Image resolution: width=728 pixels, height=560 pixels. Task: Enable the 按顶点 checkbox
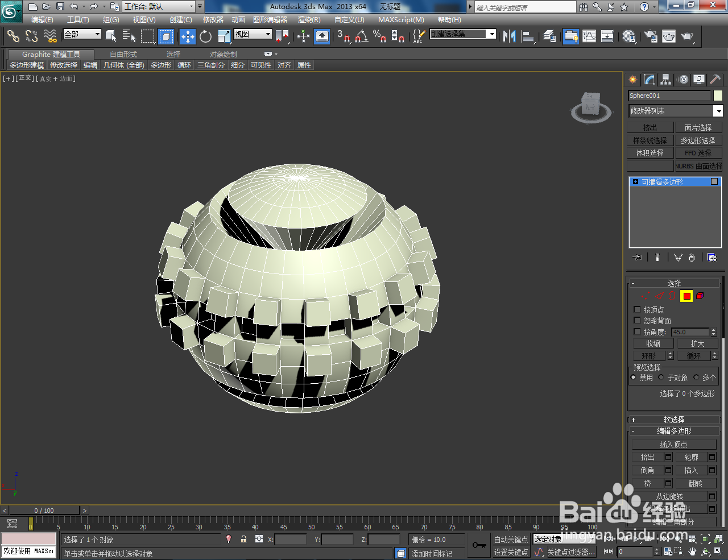(x=636, y=309)
